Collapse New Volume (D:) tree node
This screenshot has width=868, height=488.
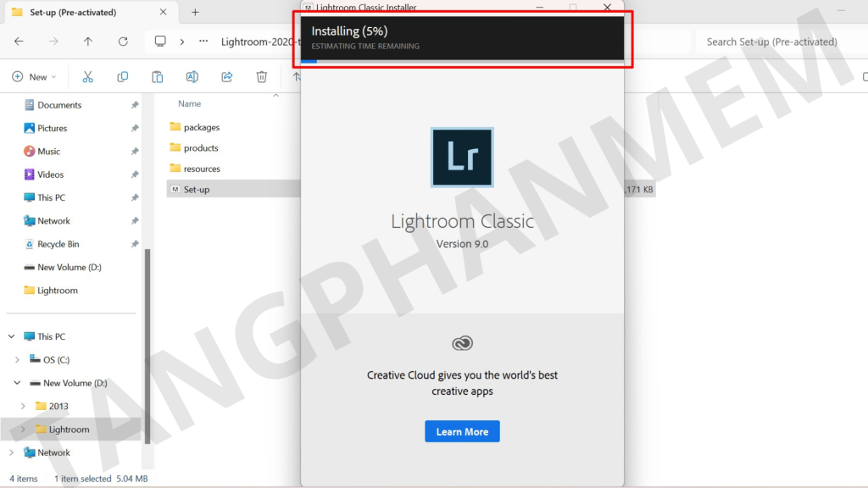tap(17, 383)
